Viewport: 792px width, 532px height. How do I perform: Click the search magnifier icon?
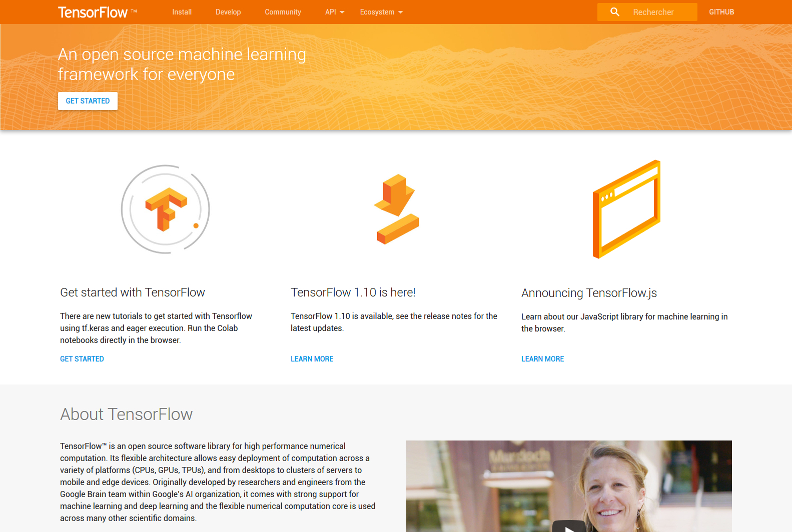615,12
